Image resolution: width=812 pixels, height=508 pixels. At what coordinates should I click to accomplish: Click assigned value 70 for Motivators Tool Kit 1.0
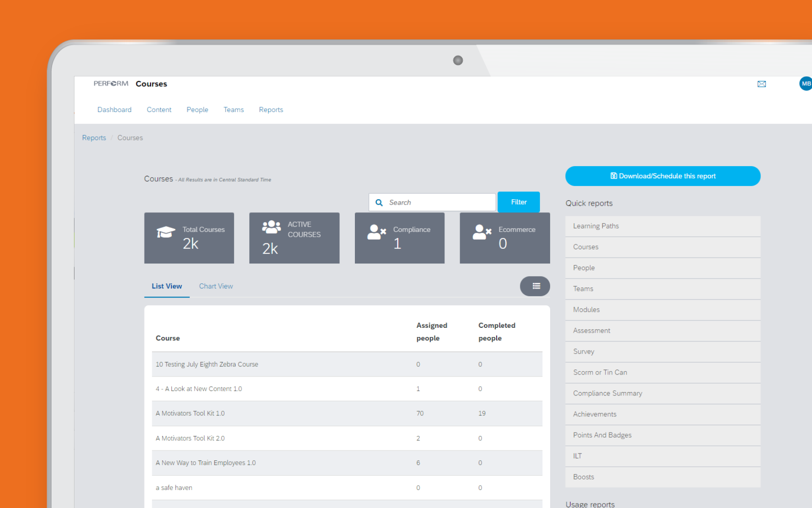coord(420,414)
